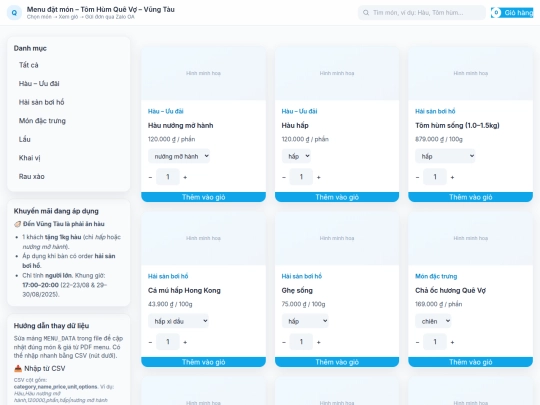The width and height of the screenshot is (540, 405).
Task: Decrease quantity of Ghẹ sống
Action: coord(284,342)
